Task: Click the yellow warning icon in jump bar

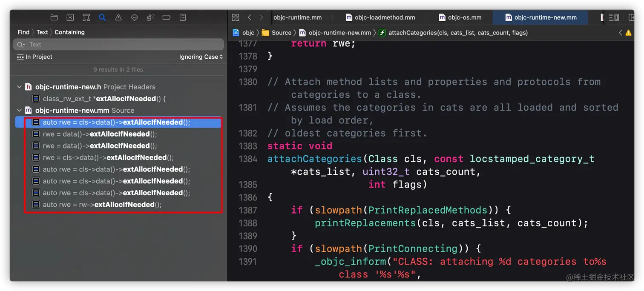Action: (628, 33)
